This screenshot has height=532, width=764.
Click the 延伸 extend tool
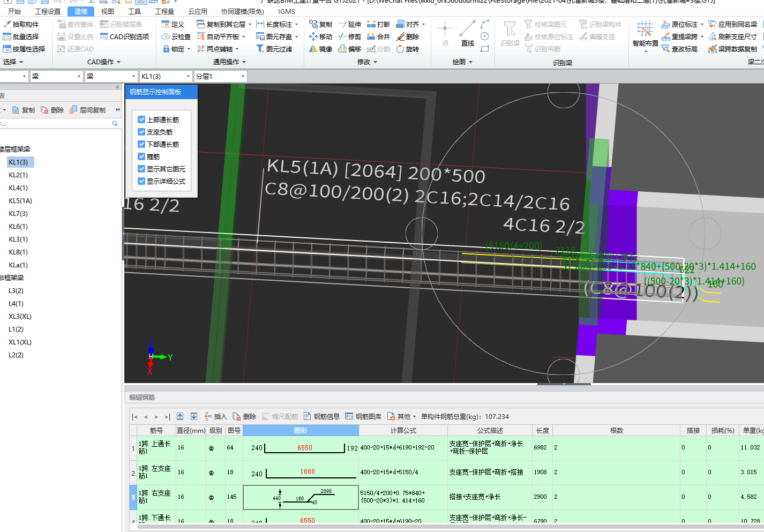pyautogui.click(x=349, y=24)
